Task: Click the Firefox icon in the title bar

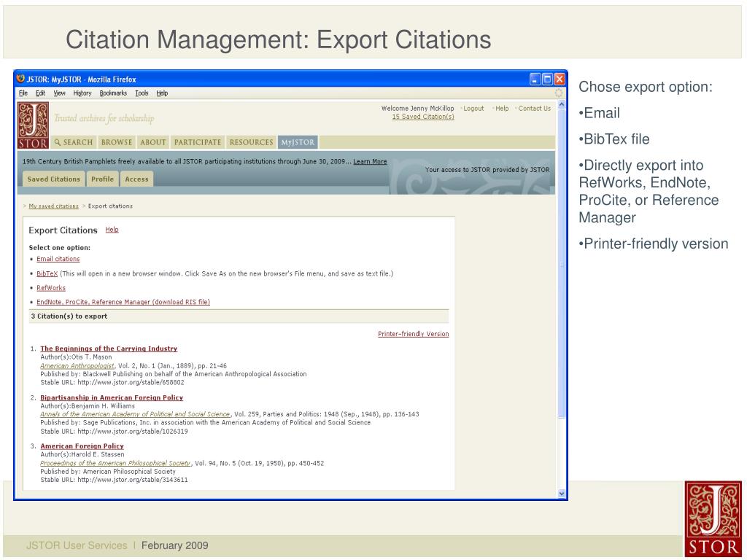Action: [20, 79]
